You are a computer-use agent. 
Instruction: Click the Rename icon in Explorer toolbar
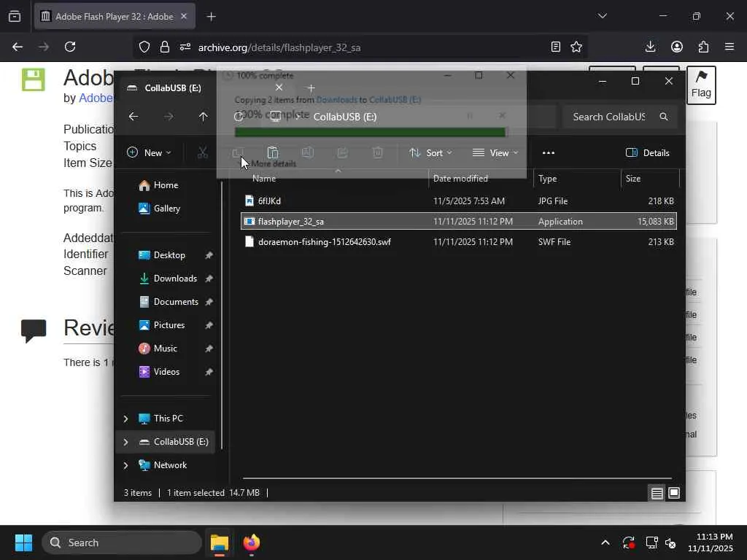[x=308, y=153]
